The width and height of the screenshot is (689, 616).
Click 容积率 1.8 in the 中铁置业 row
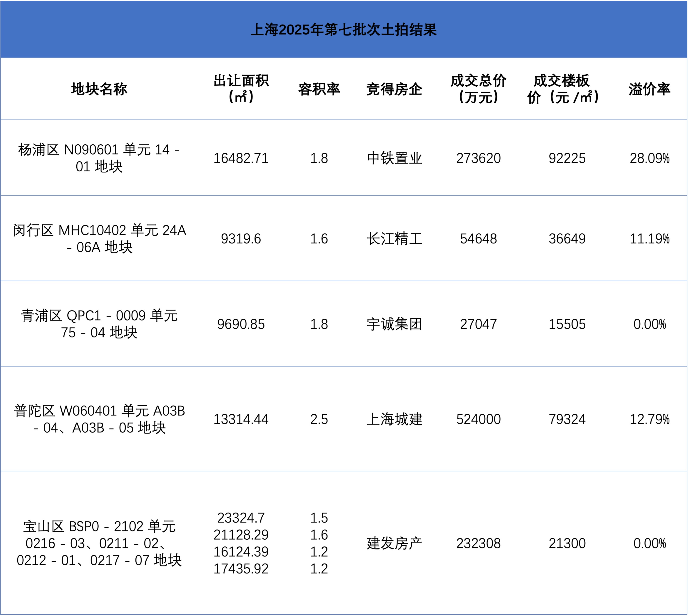click(319, 158)
